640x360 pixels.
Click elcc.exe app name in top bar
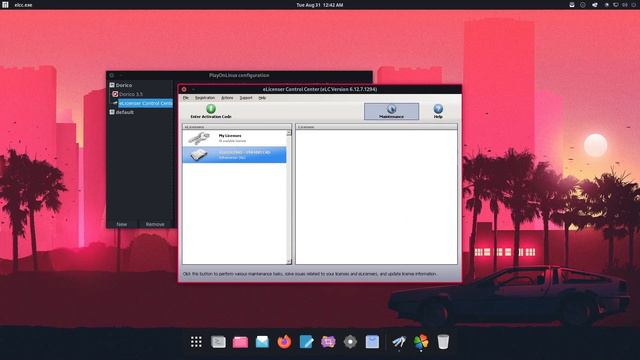[x=23, y=5]
